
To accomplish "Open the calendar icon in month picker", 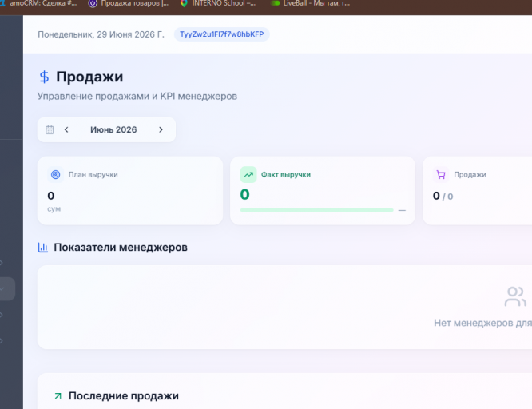I will 50,129.
